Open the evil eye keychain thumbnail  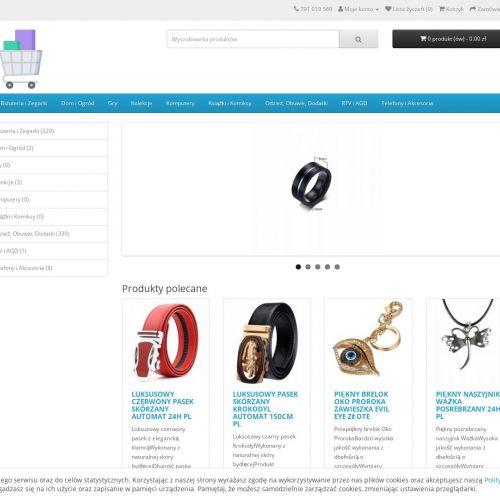pos(368,339)
